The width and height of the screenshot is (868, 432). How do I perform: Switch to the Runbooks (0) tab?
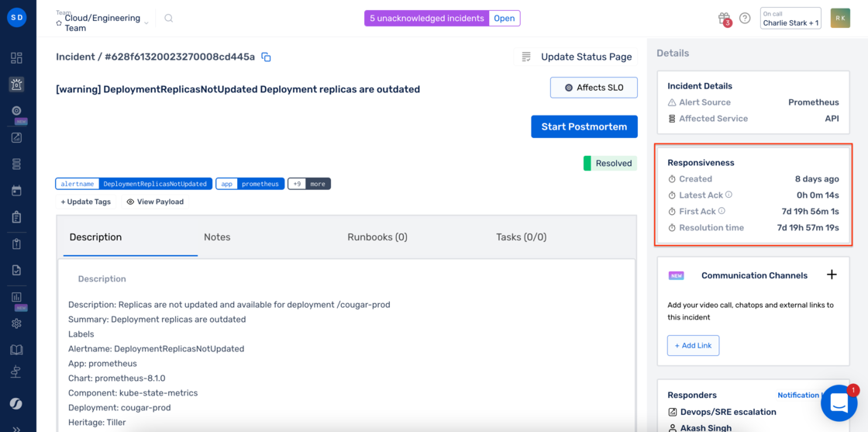(377, 237)
